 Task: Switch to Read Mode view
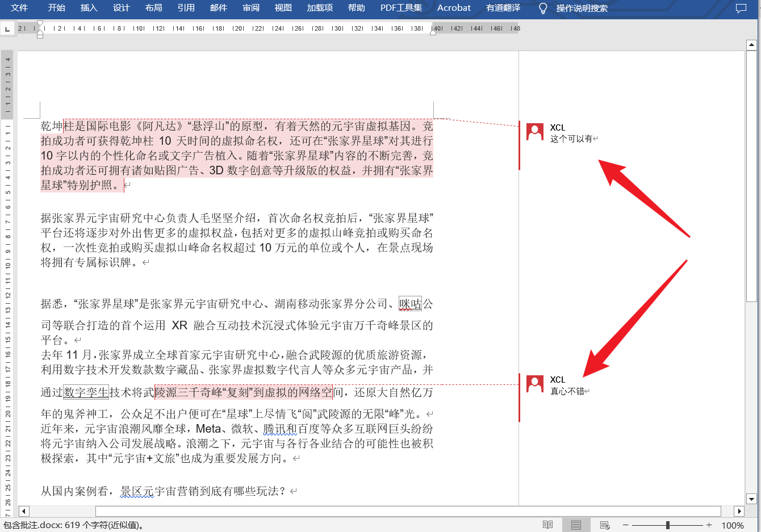(x=547, y=525)
